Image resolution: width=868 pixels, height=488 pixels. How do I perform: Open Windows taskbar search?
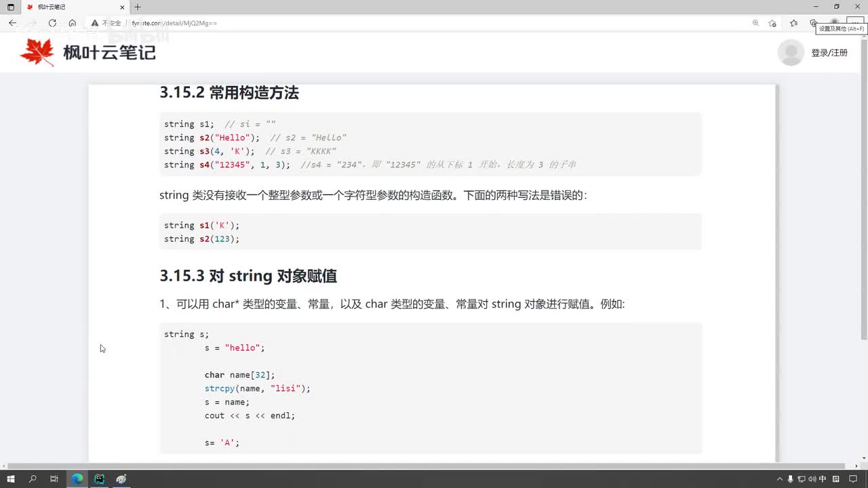pos(33,479)
